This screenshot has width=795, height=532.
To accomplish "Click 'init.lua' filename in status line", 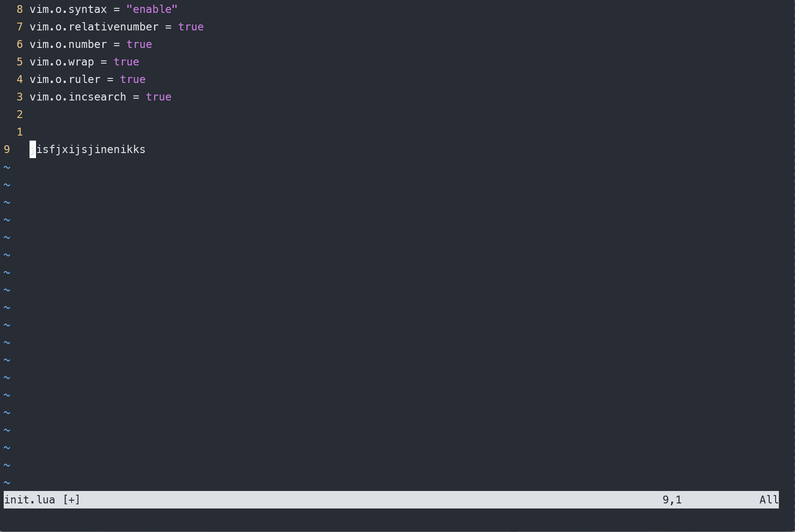I will pos(30,500).
